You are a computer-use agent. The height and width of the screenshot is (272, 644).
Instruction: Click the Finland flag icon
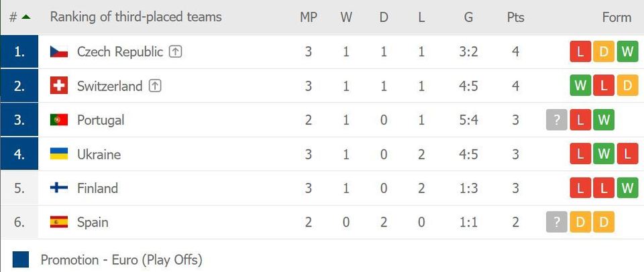59,188
